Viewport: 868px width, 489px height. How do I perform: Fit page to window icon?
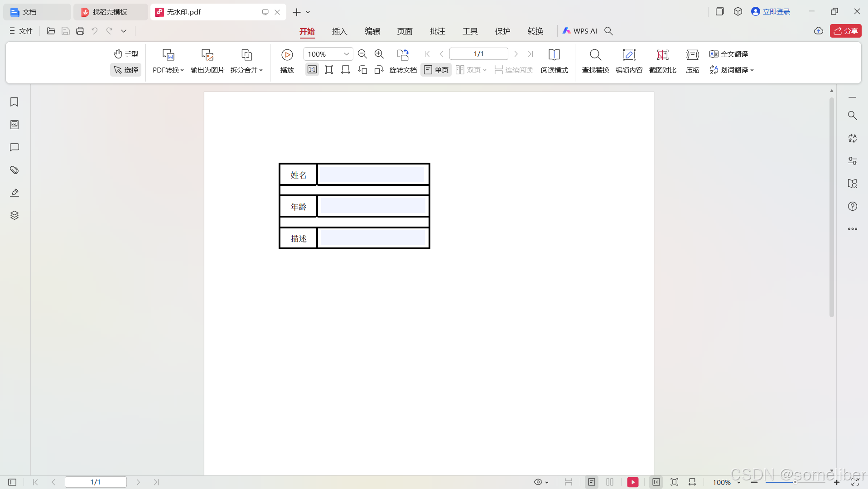coord(329,69)
